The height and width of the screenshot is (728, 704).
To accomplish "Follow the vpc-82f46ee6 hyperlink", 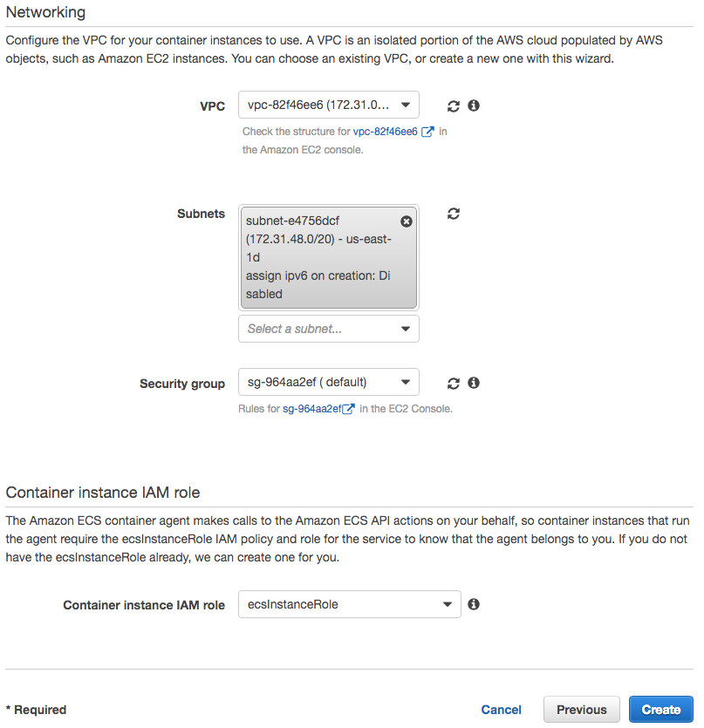I will click(386, 131).
